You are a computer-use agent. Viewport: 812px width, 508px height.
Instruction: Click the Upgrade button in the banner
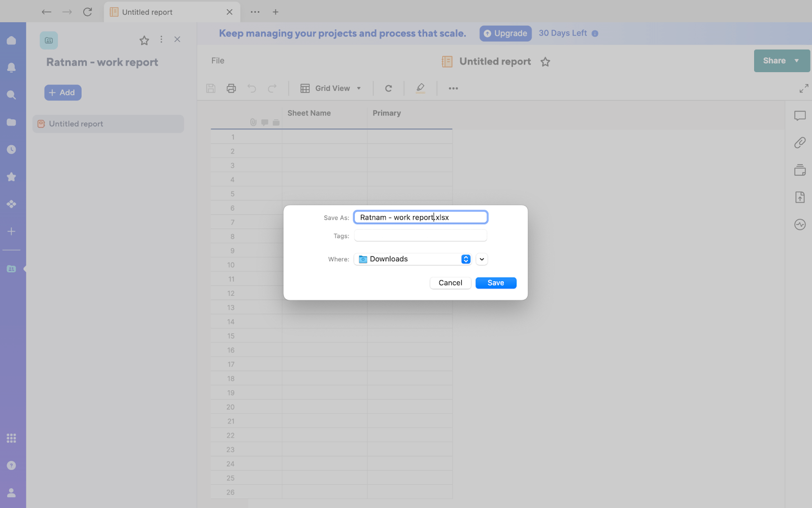505,33
